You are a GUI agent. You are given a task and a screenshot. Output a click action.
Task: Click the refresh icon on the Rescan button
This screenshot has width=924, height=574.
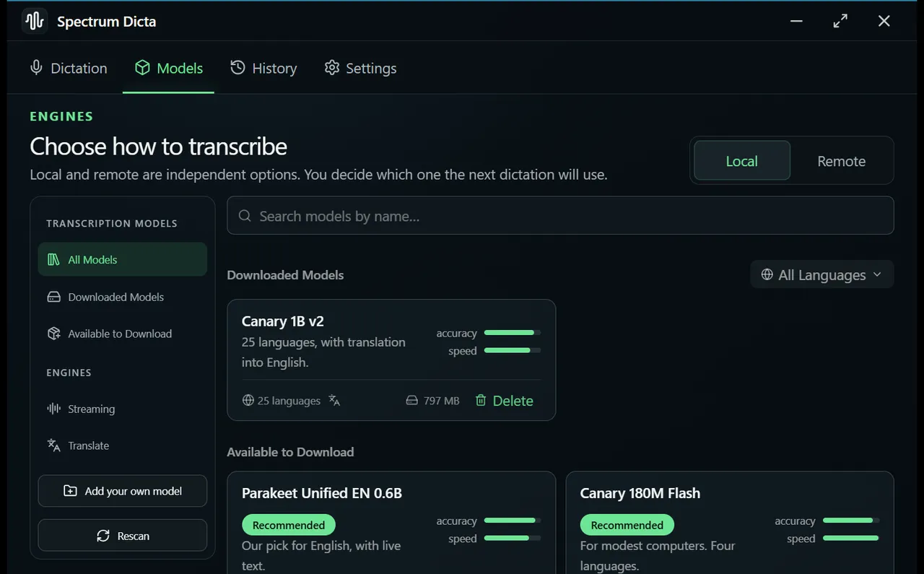103,536
